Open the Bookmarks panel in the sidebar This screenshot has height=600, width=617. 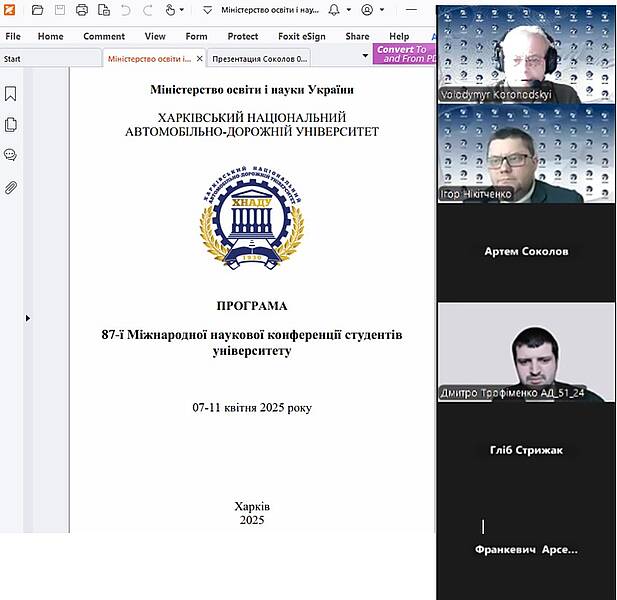tap(11, 94)
